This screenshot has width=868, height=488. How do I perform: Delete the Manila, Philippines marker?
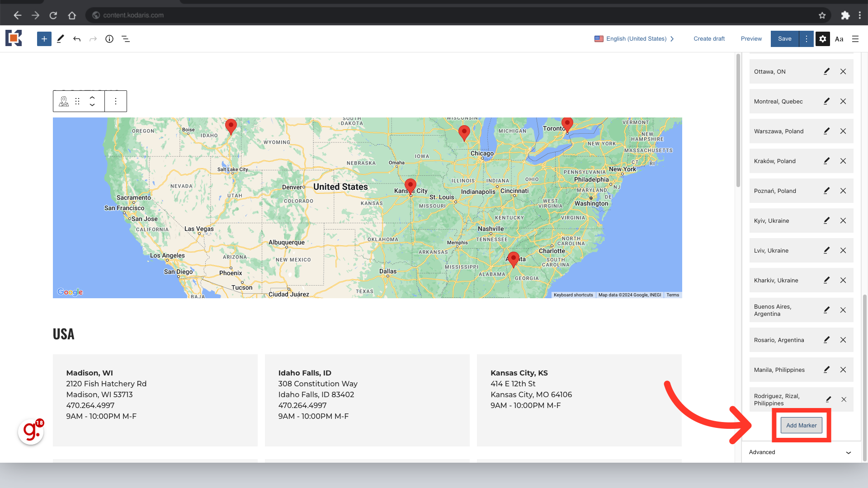point(843,370)
